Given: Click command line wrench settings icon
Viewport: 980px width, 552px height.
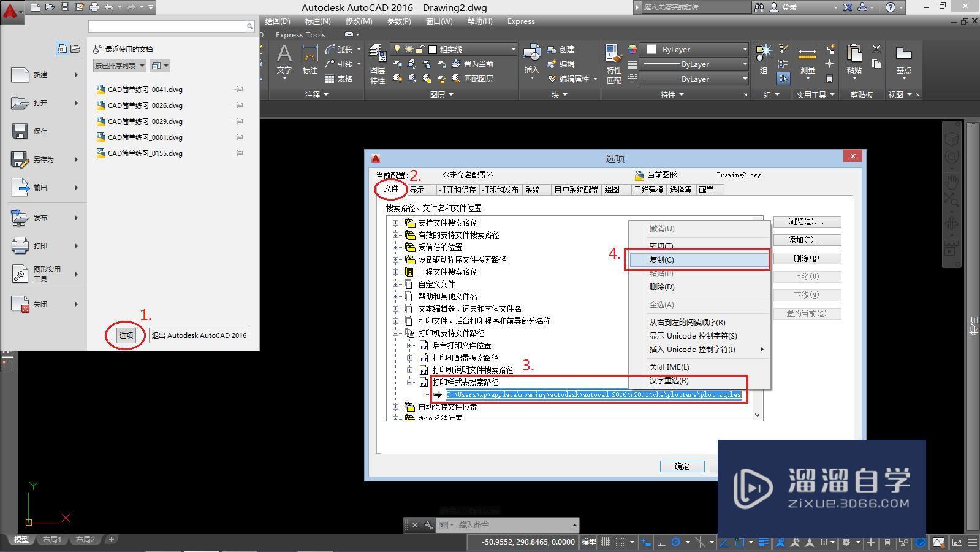Looking at the screenshot, I should pos(428,525).
